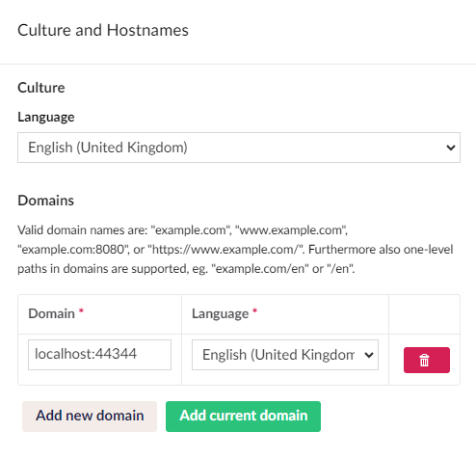Click the Domains section heading
This screenshot has height=458, width=476.
(x=45, y=201)
